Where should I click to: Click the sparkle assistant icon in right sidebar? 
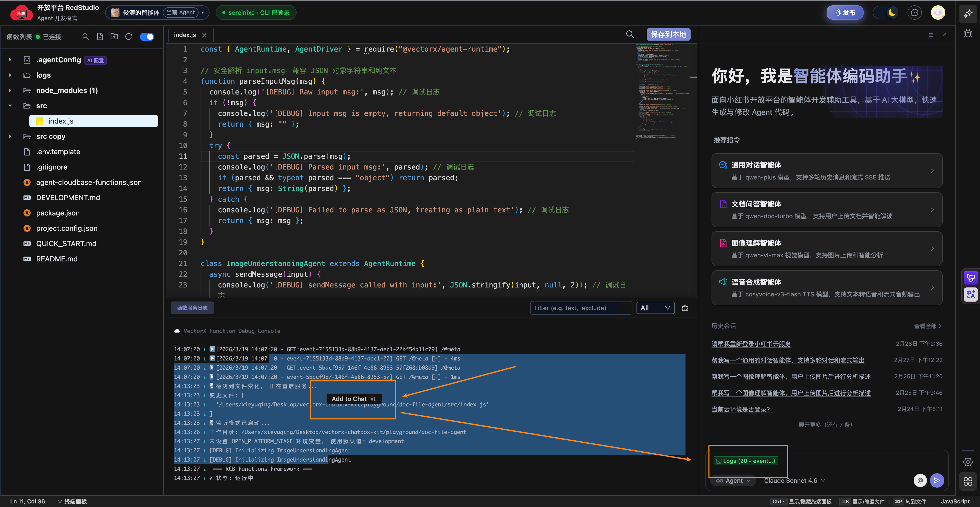click(968, 14)
